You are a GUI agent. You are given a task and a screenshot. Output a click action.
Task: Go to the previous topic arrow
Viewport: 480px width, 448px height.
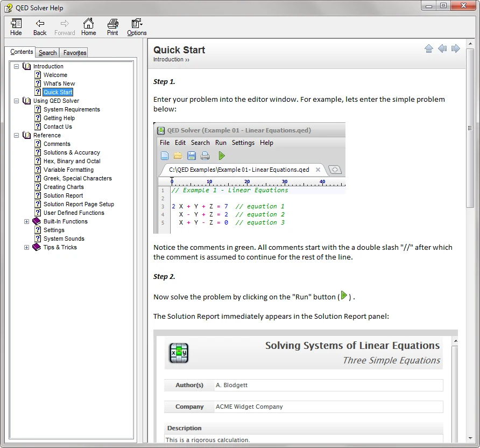[x=442, y=48]
